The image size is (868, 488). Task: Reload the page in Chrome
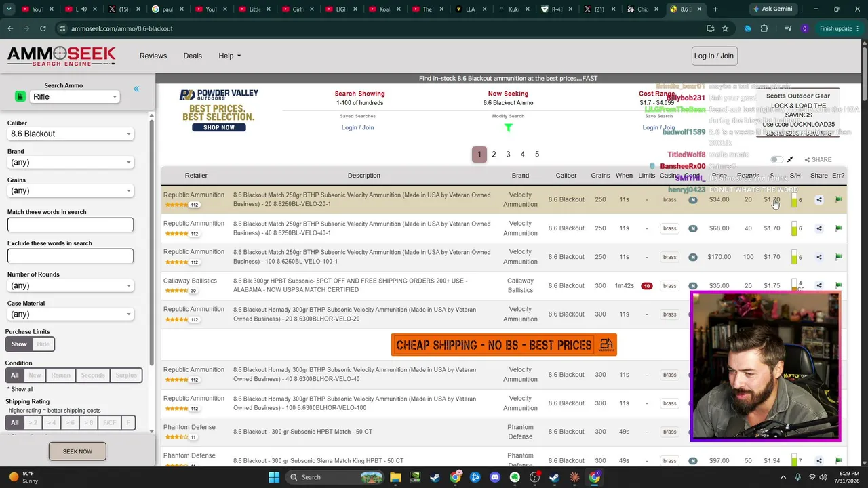pos(43,28)
